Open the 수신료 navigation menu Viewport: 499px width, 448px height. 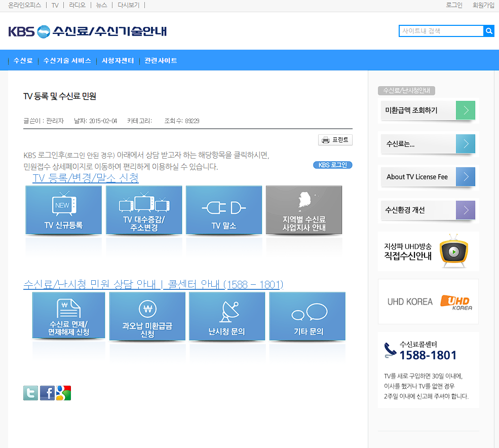[23, 60]
